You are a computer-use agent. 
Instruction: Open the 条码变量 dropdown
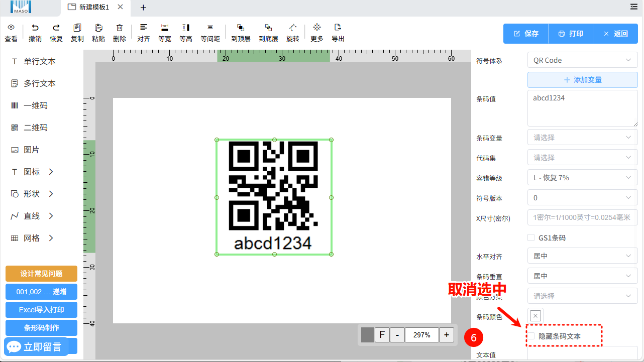[x=582, y=138]
